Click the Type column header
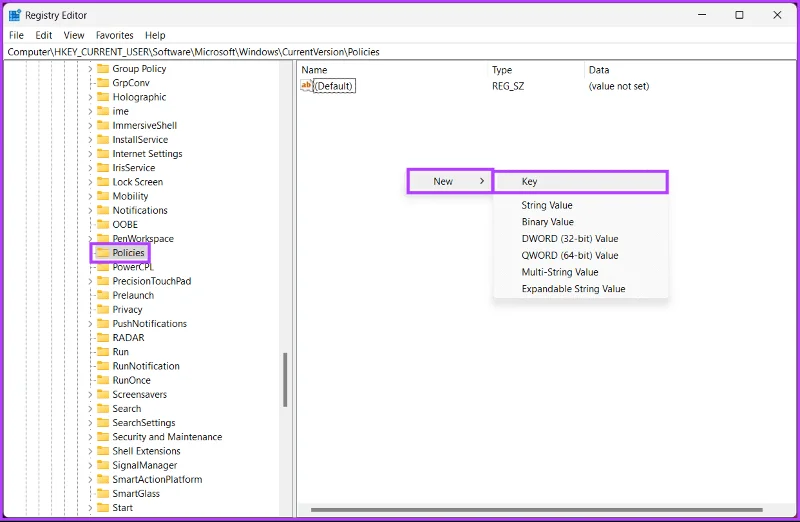The height and width of the screenshot is (522, 800). coord(536,70)
